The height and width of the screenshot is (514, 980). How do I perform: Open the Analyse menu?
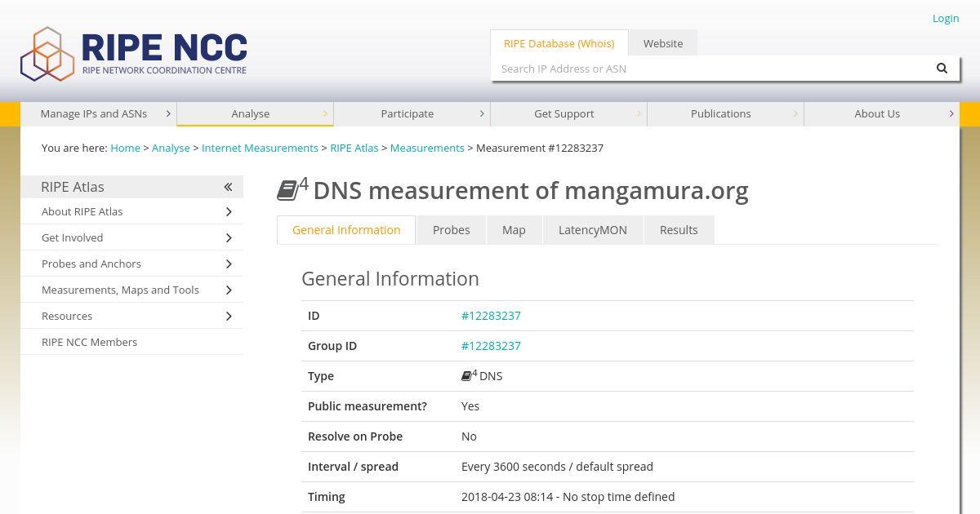tap(255, 113)
